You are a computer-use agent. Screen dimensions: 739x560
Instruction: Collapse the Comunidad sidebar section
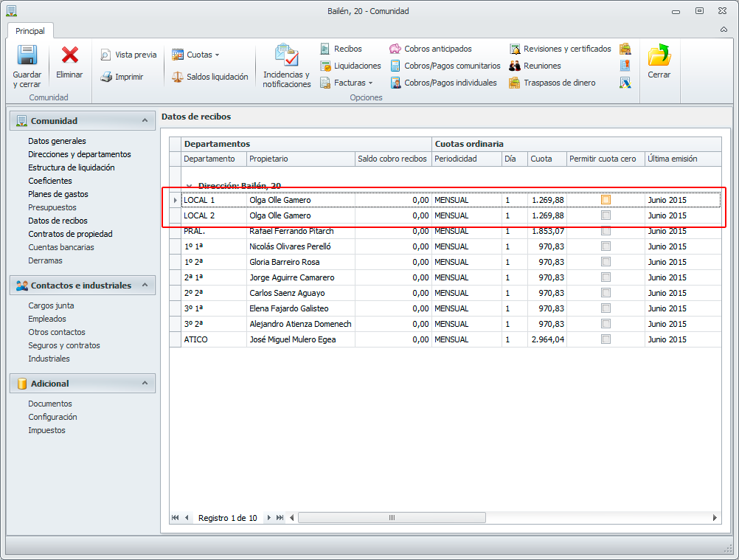(145, 120)
